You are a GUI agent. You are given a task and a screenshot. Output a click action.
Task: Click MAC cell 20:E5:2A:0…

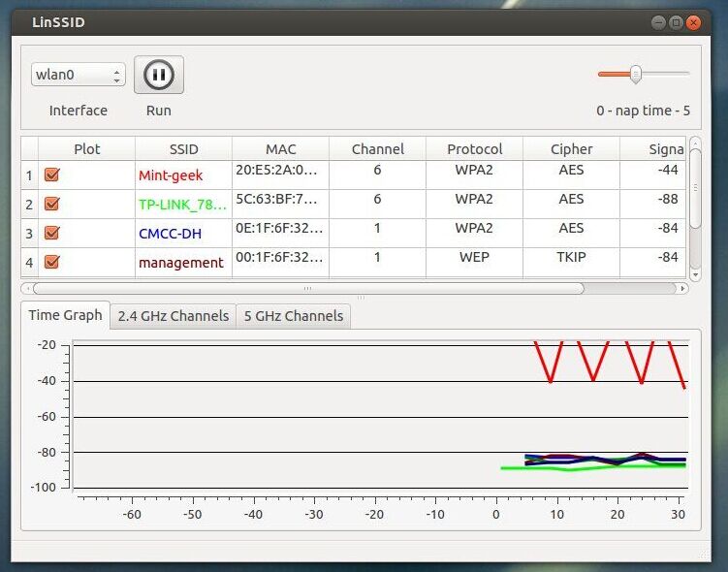pos(280,175)
